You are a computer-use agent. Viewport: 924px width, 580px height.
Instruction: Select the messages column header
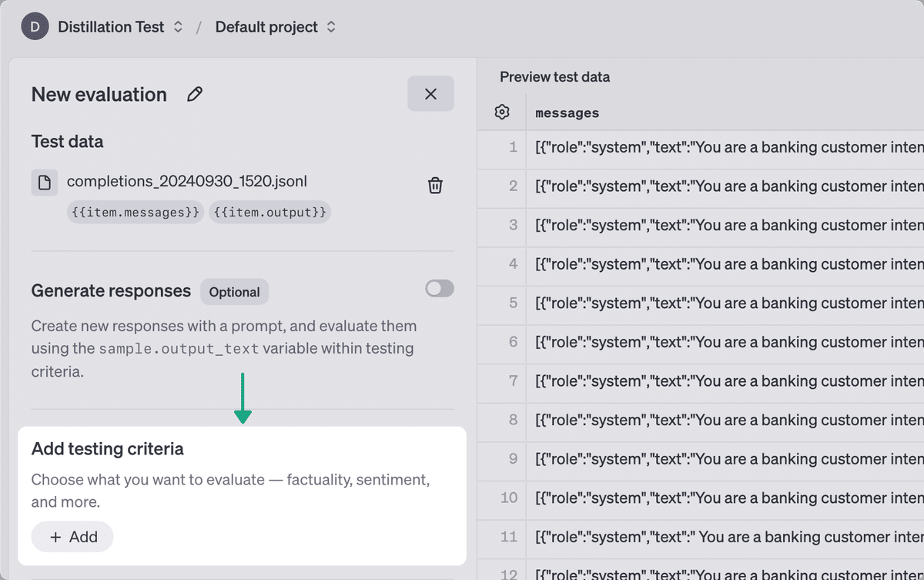[x=567, y=112]
